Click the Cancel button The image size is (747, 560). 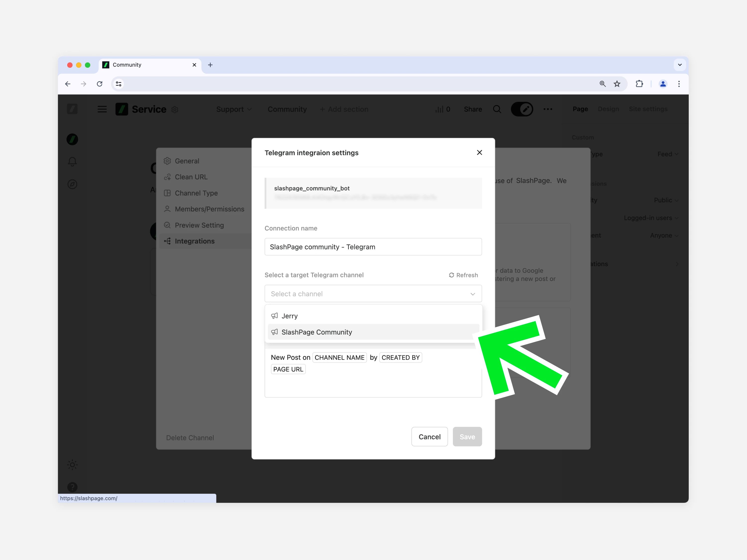pos(430,437)
